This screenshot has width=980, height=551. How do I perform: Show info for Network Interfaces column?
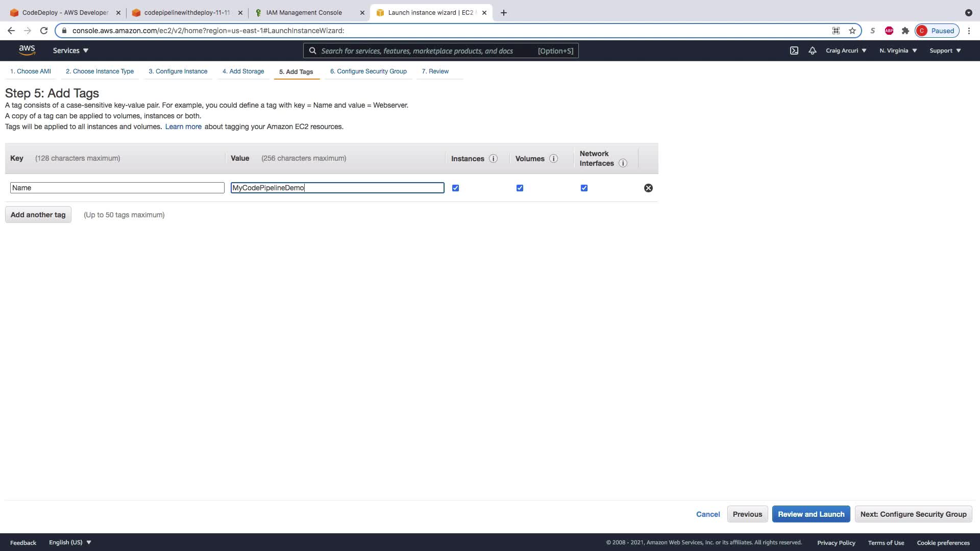623,163
